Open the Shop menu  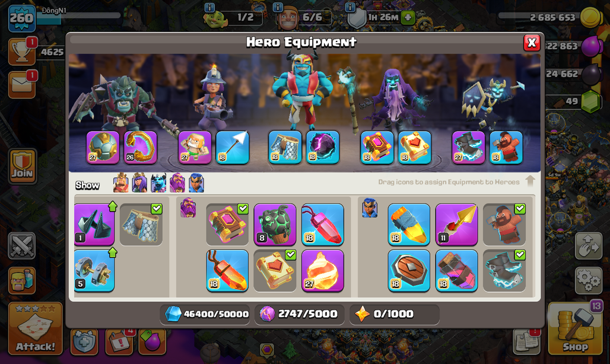pos(576,328)
